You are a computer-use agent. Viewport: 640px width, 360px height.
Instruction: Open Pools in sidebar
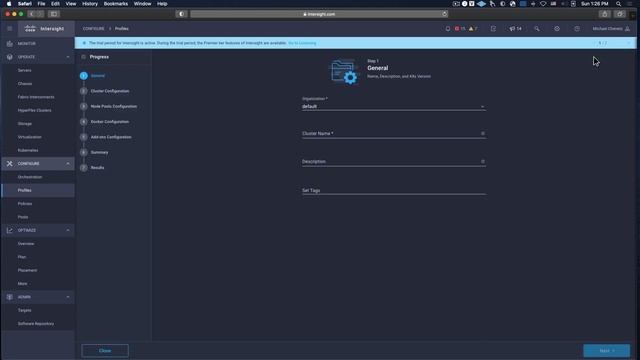(x=23, y=217)
